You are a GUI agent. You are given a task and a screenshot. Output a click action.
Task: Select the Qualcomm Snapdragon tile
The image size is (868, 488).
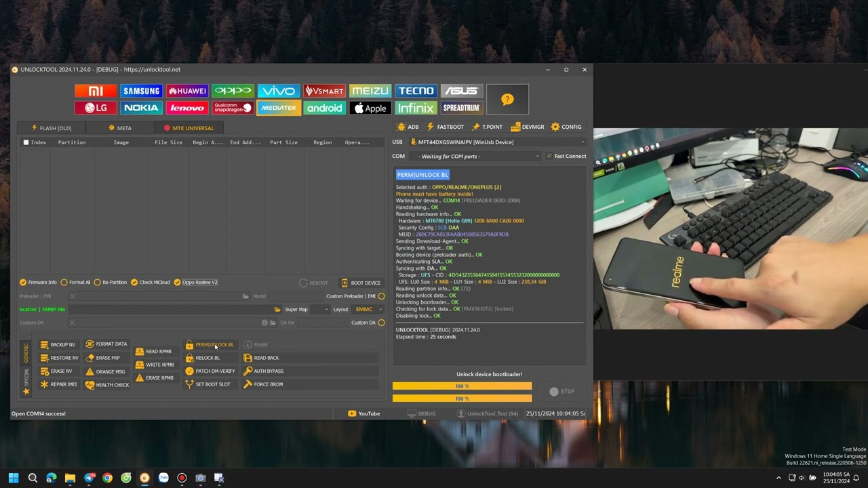pos(233,108)
